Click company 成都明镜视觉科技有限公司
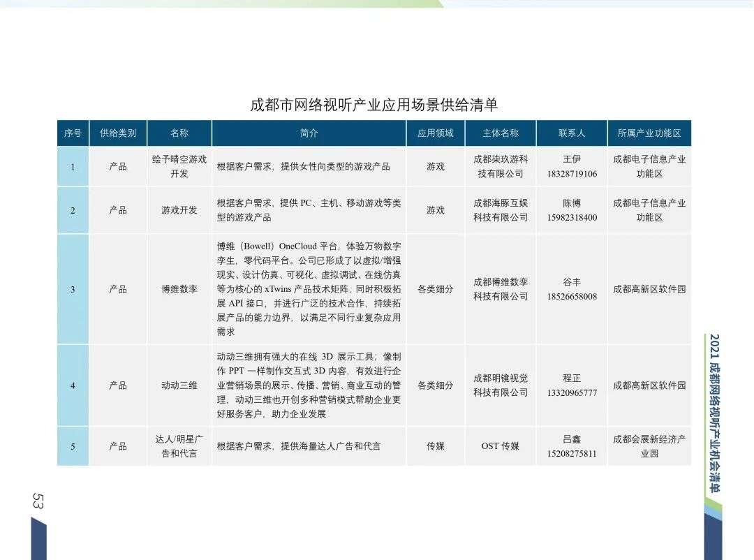 click(x=501, y=385)
